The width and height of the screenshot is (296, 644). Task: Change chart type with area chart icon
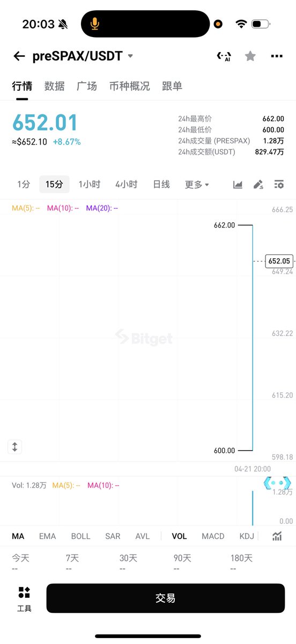click(238, 185)
